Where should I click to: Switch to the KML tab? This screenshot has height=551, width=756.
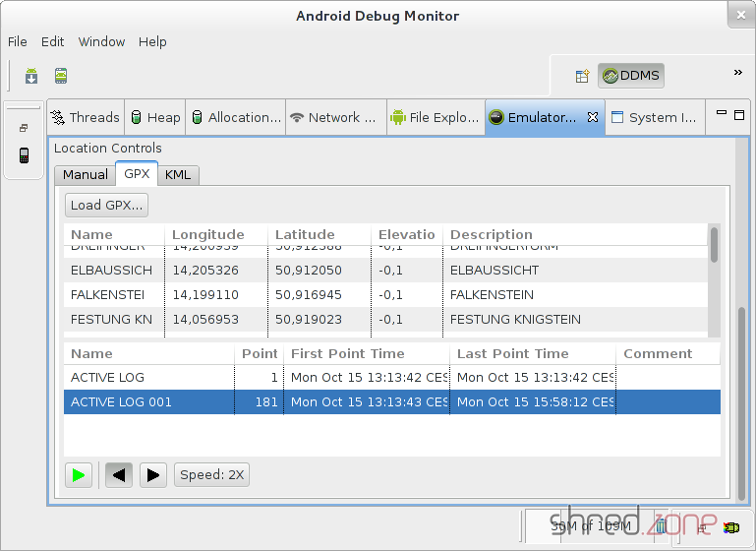point(178,174)
